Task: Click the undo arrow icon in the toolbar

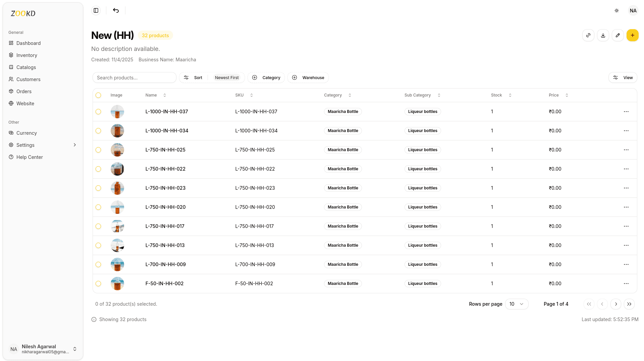Action: click(116, 10)
